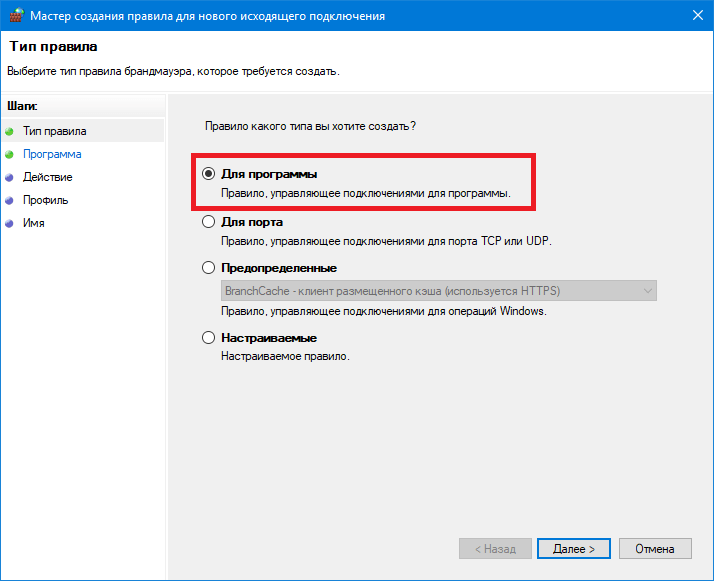The height and width of the screenshot is (581, 714).
Task: Click green bullet next to 'Тип правила'
Action: tap(10, 132)
